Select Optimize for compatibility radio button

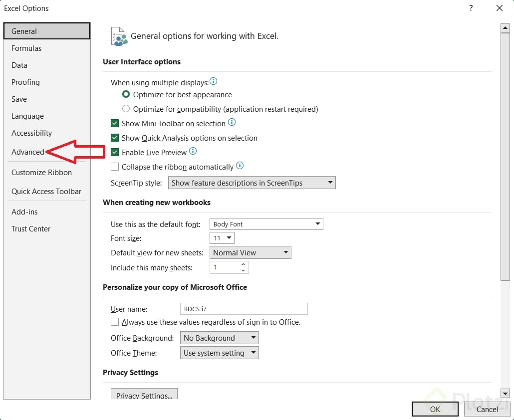pos(126,108)
